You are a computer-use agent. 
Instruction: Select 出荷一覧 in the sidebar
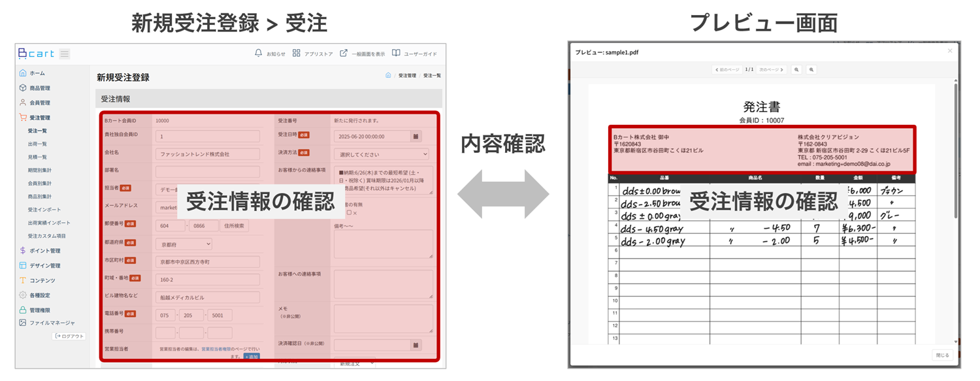click(37, 144)
